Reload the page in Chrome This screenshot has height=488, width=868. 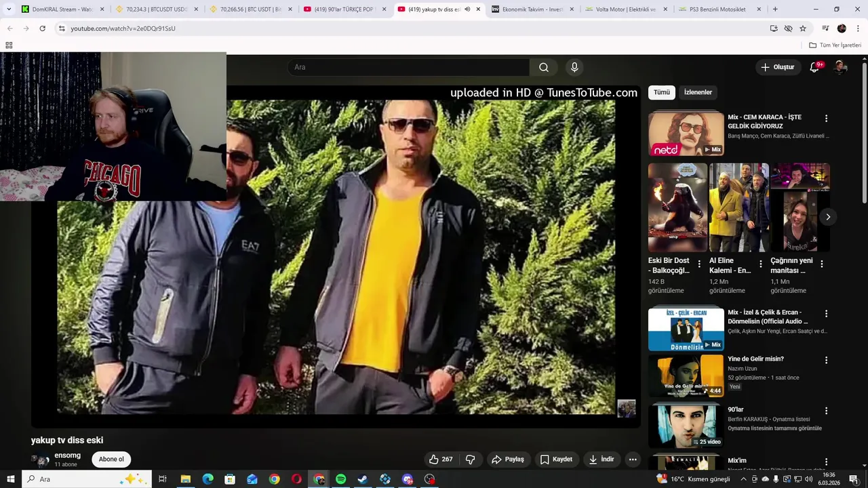click(42, 28)
